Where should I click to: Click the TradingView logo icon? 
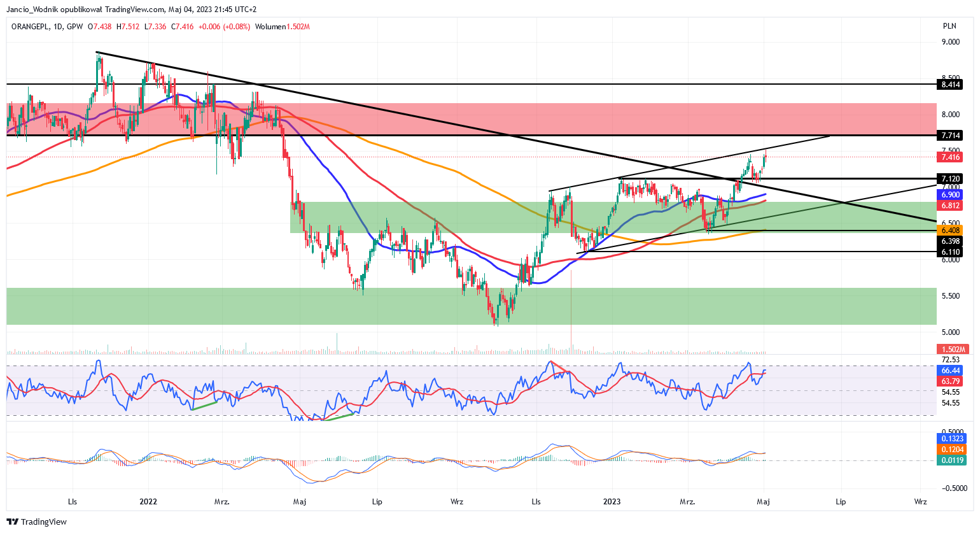(x=12, y=522)
